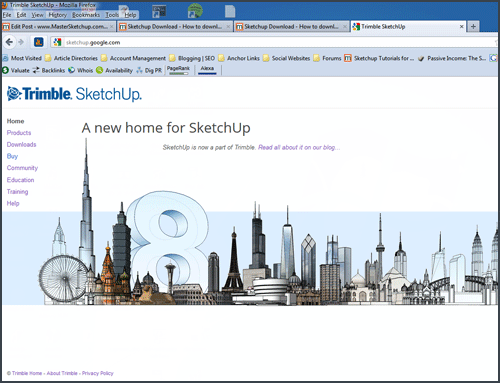Open the Help menu in menu bar
Image resolution: width=500 pixels, height=383 pixels.
(130, 15)
